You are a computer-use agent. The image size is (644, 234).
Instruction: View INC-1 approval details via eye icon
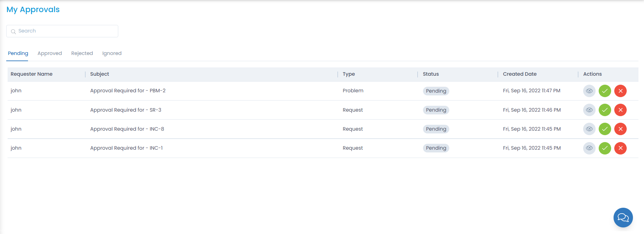tap(589, 148)
